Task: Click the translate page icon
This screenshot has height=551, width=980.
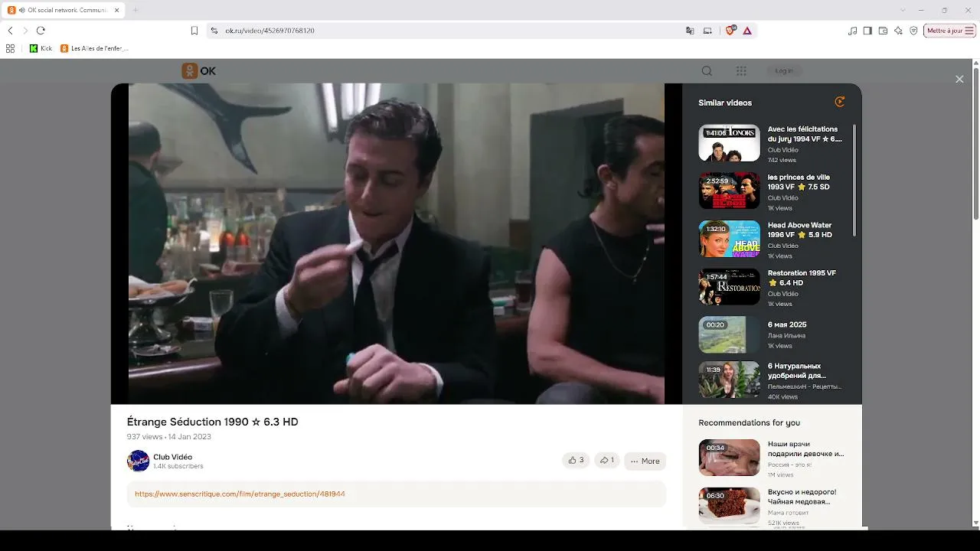Action: (690, 31)
